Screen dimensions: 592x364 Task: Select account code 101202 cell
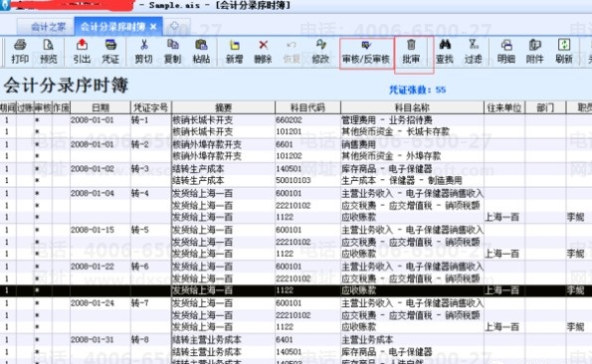pyautogui.click(x=307, y=156)
